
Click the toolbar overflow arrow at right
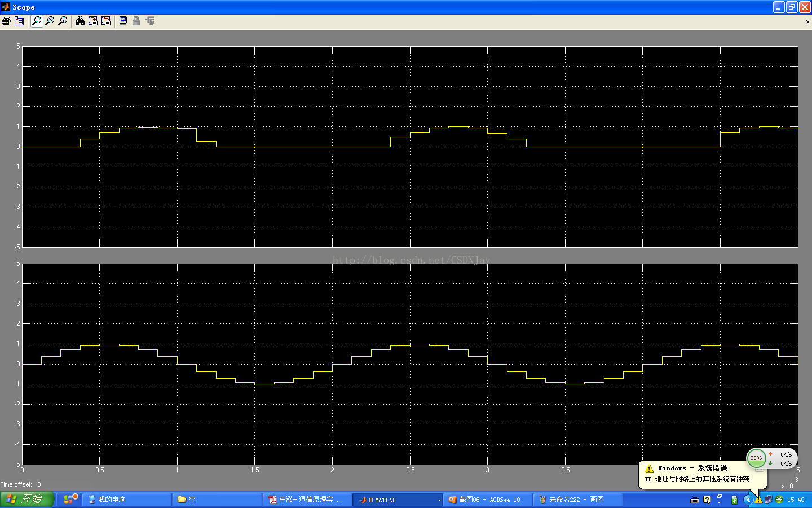pyautogui.click(x=807, y=22)
